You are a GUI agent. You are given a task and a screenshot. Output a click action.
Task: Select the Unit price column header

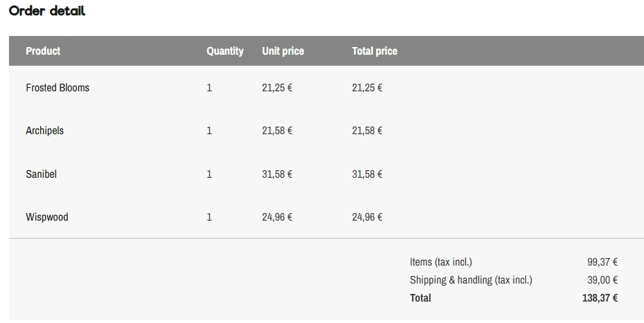283,51
